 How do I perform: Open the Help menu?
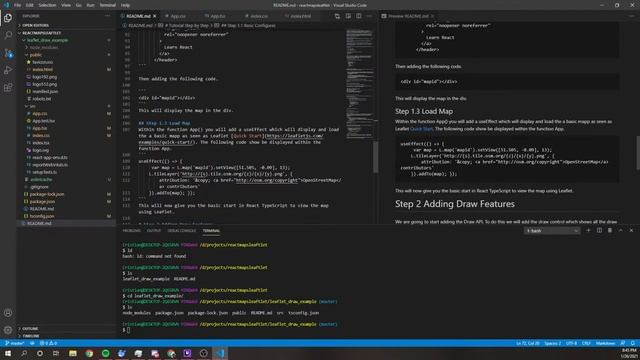125,5
